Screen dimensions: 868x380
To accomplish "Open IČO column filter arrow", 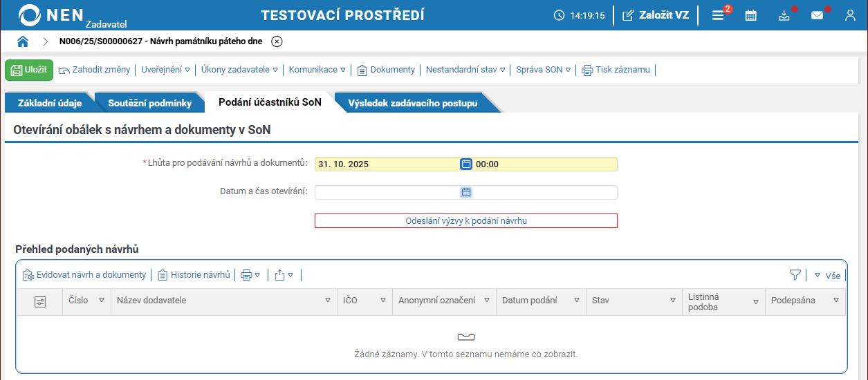I will click(x=382, y=301).
